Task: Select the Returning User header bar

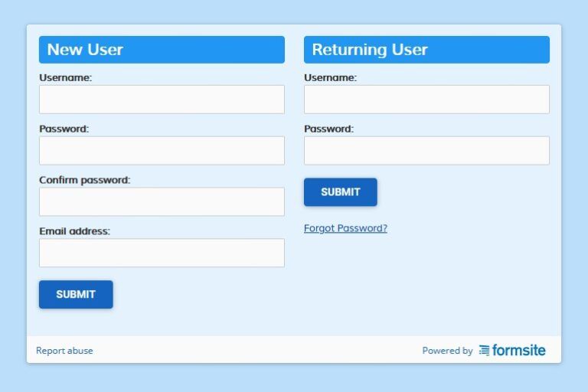Action: pyautogui.click(x=426, y=50)
